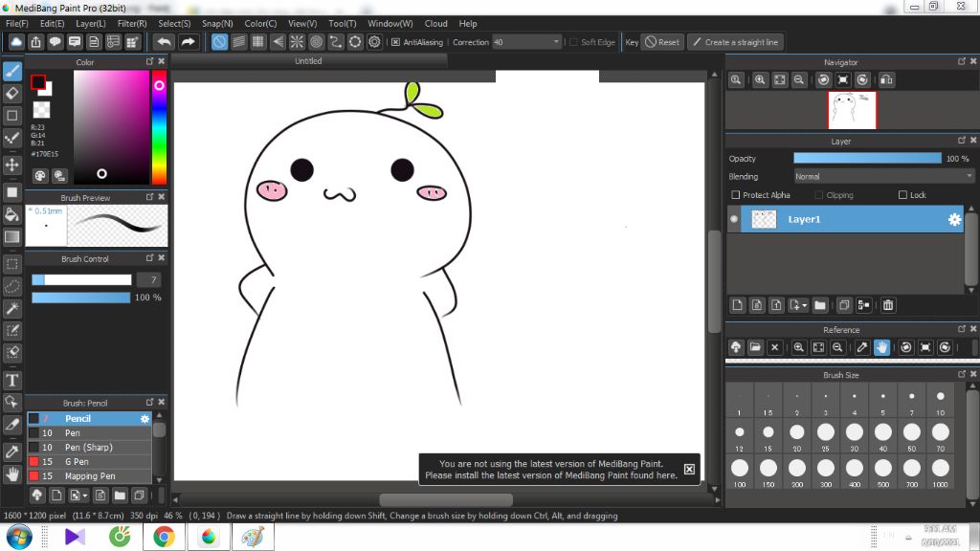Select the transparent color swatch

click(x=41, y=110)
